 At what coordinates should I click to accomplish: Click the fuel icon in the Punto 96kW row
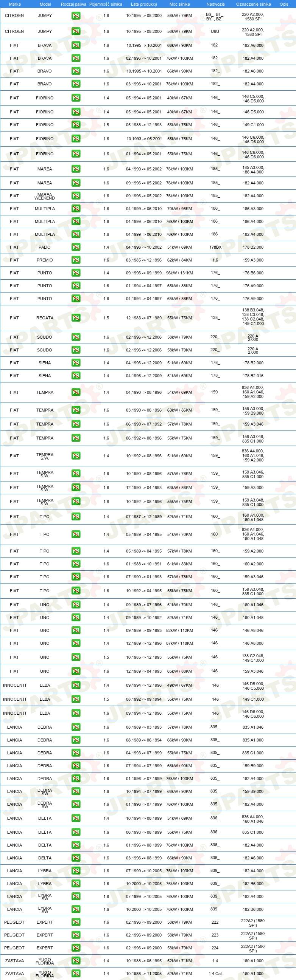pos(76,273)
